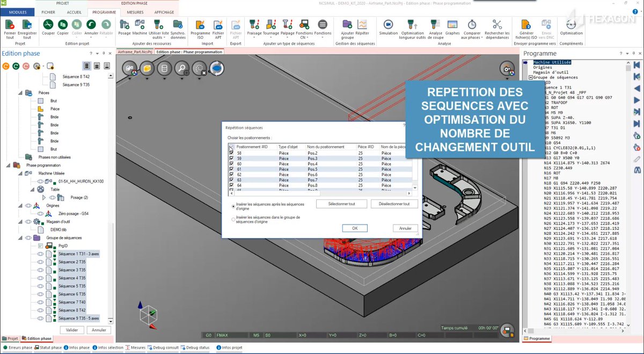Collapse Groupe de séquences in Programme panel
The width and height of the screenshot is (644, 354).
click(x=530, y=77)
